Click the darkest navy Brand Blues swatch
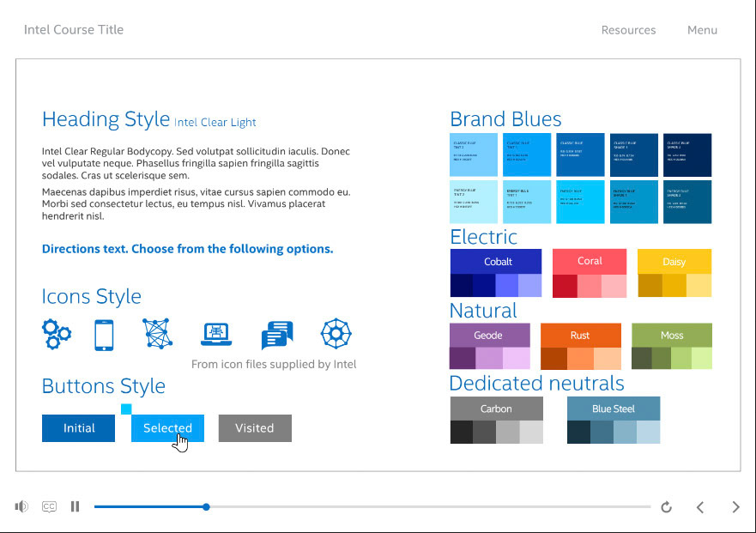Viewport: 756px width, 533px height. [x=687, y=154]
